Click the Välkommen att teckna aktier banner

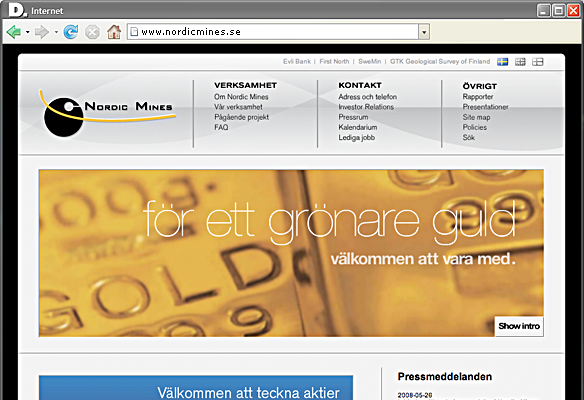196,388
